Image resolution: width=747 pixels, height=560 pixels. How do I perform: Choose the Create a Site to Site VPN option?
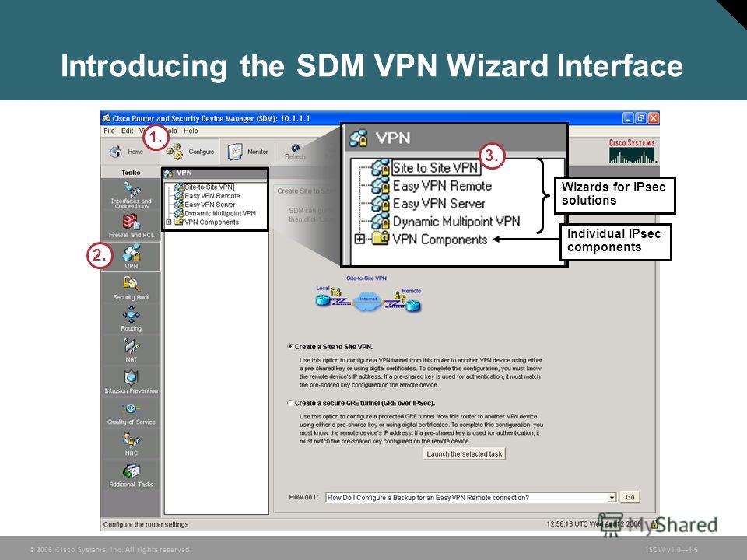(290, 347)
